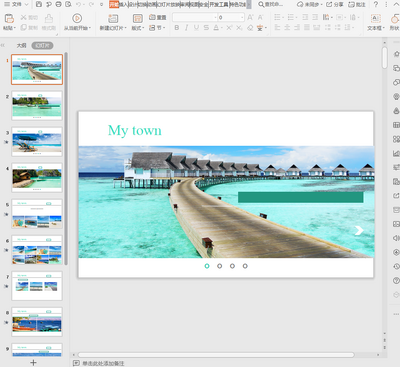Click the chart icon in right sidebar

tap(396, 153)
